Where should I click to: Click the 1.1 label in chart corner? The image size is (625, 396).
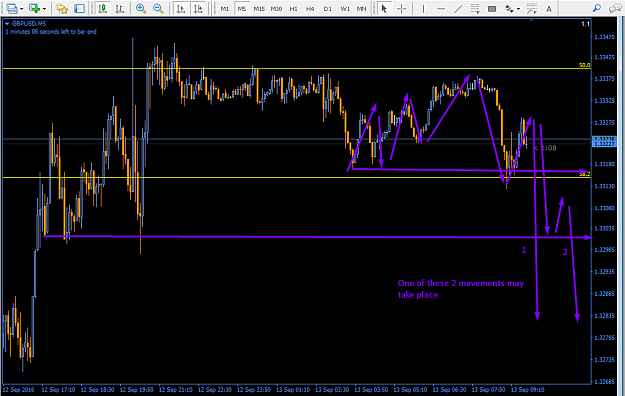click(x=585, y=24)
